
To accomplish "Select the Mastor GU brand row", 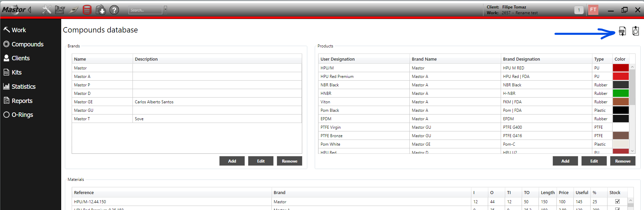I will click(187, 110).
